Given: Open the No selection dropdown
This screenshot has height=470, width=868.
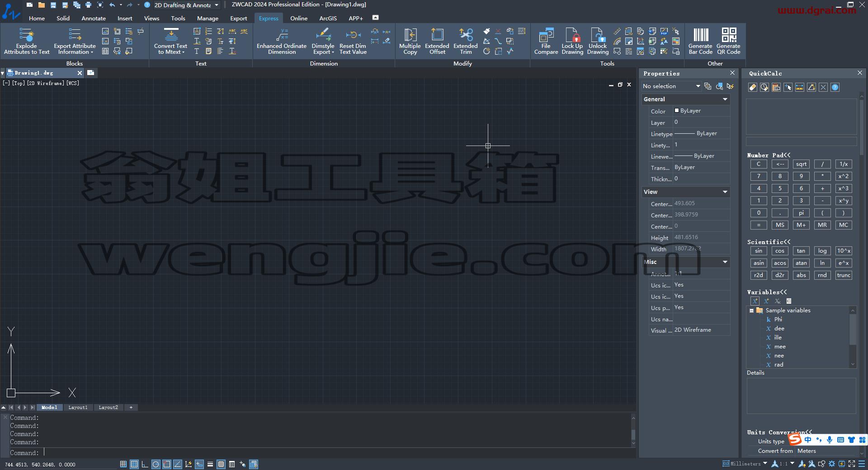Looking at the screenshot, I should tap(671, 86).
